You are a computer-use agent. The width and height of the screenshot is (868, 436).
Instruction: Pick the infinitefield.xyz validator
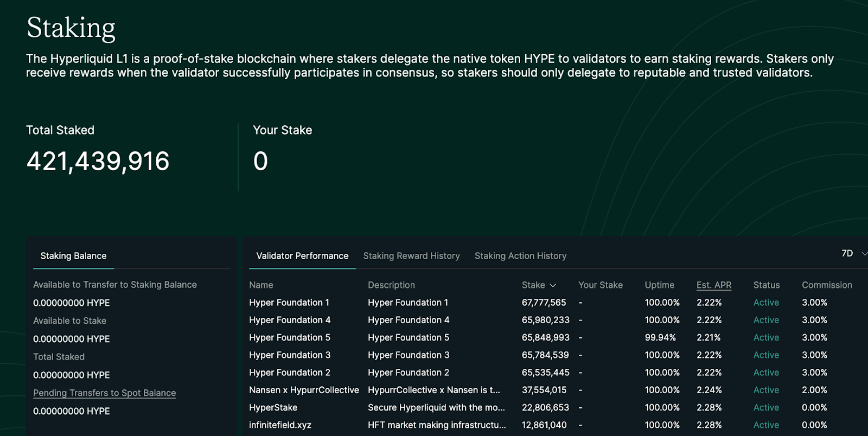280,425
